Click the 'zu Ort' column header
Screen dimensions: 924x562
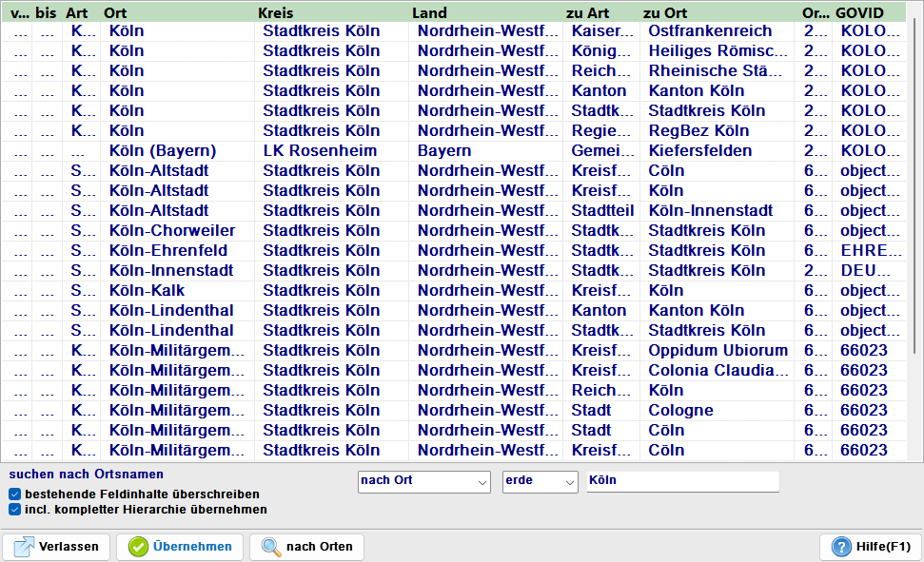(x=665, y=13)
